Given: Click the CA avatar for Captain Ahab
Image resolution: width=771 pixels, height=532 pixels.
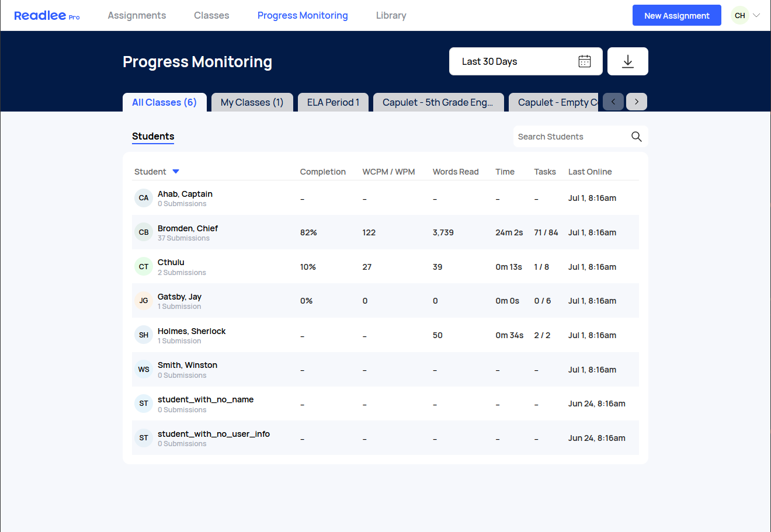Looking at the screenshot, I should pos(144,198).
